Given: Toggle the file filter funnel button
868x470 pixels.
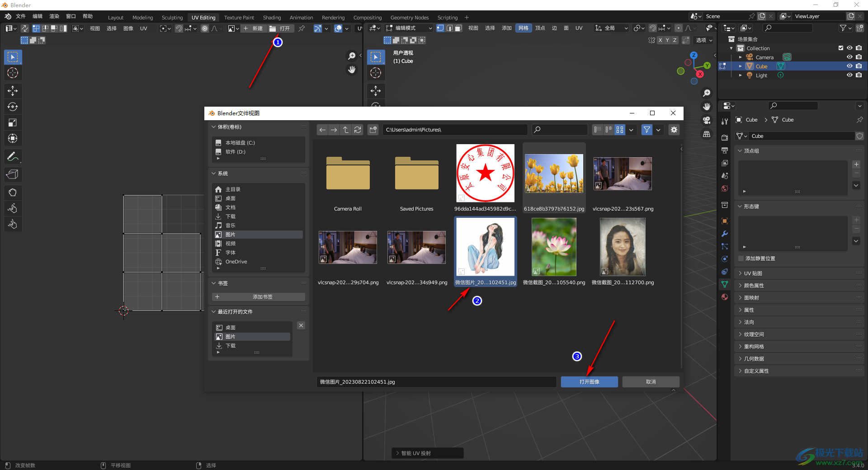Looking at the screenshot, I should (647, 130).
